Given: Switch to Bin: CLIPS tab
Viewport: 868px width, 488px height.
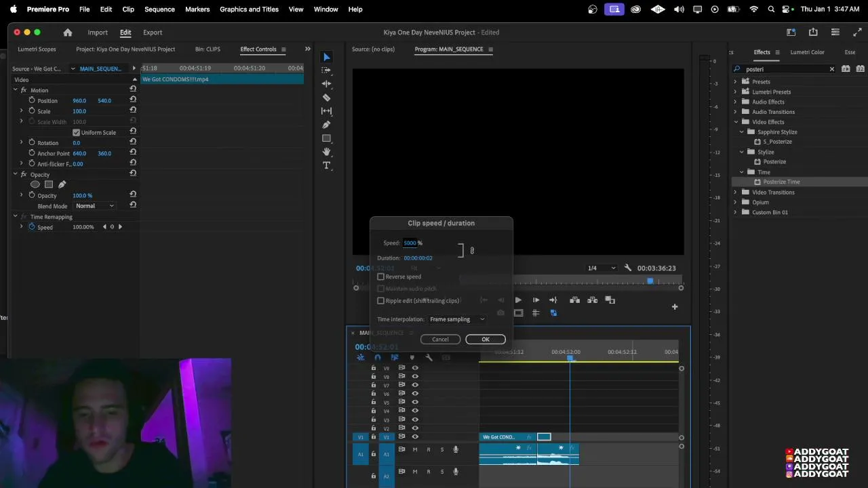Looking at the screenshot, I should point(208,49).
